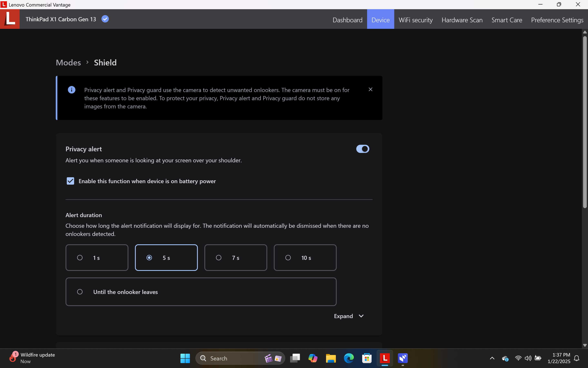Open the purple app in taskbar
588x368 pixels.
[403, 358]
